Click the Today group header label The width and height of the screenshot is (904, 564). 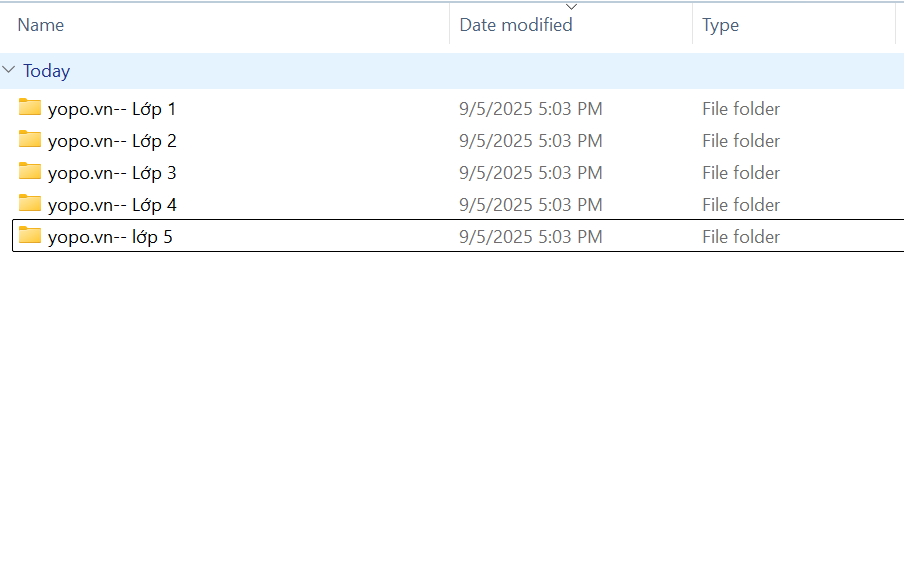[47, 71]
